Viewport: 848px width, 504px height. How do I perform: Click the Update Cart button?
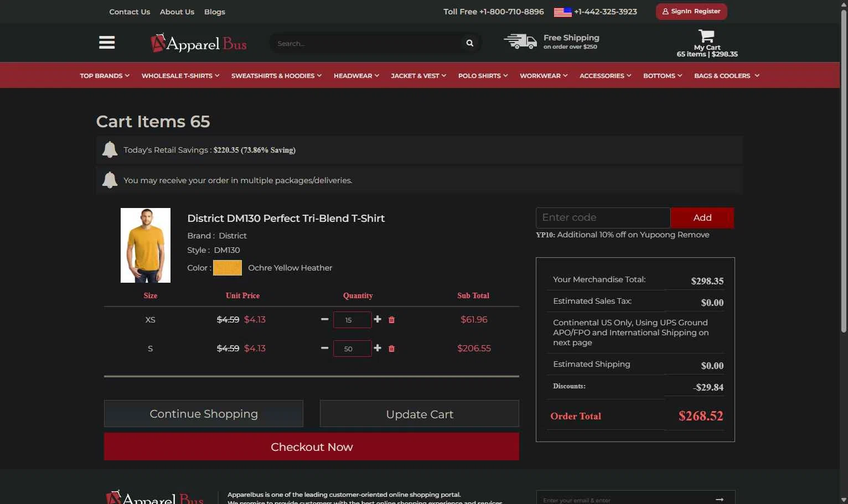[420, 414]
